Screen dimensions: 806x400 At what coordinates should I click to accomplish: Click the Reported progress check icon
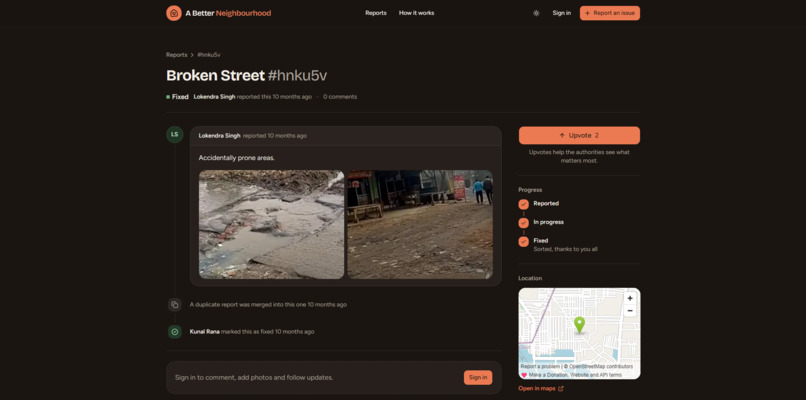pos(523,204)
